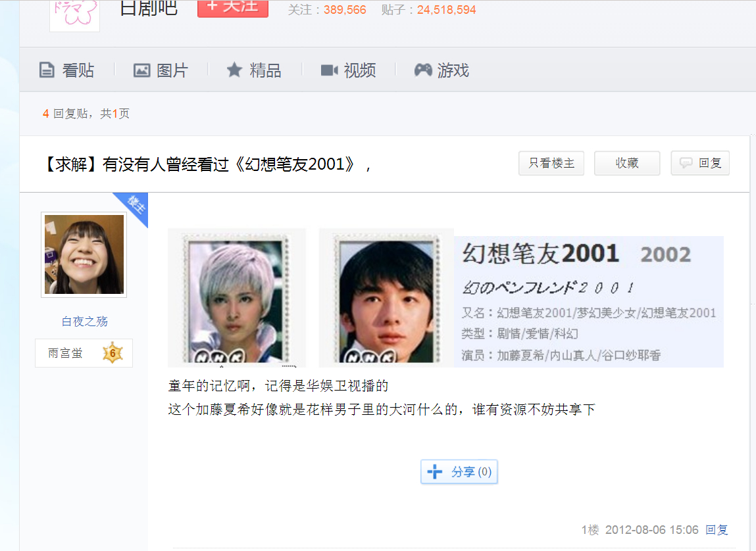Click the blue plus icon on 分享
This screenshot has height=551, width=756.
point(435,471)
